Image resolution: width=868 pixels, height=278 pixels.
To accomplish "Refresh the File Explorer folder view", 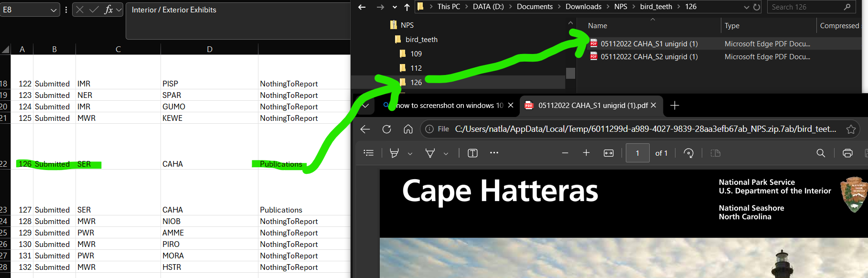I will coord(757,7).
